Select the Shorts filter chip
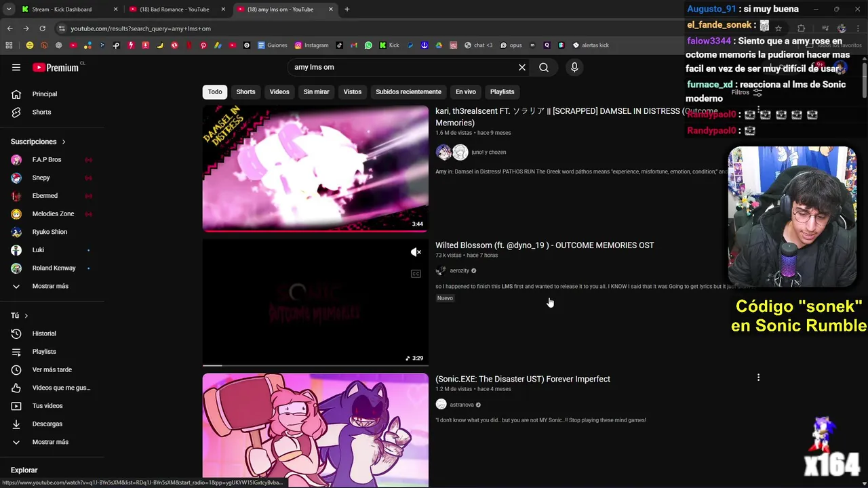868x488 pixels. click(x=245, y=91)
